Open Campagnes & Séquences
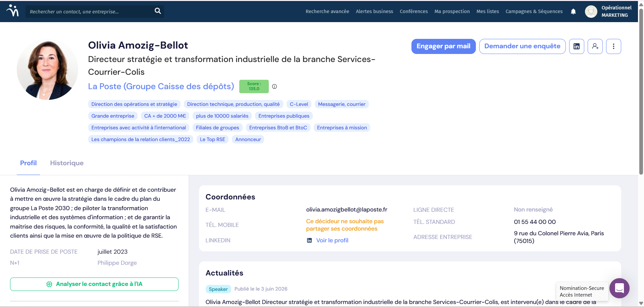The height and width of the screenshot is (307, 644). [534, 11]
